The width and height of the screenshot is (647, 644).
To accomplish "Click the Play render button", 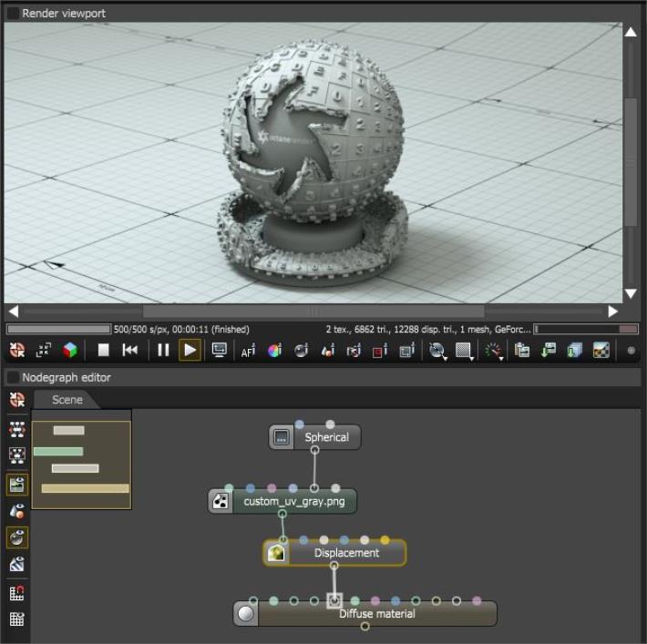I will 190,351.
